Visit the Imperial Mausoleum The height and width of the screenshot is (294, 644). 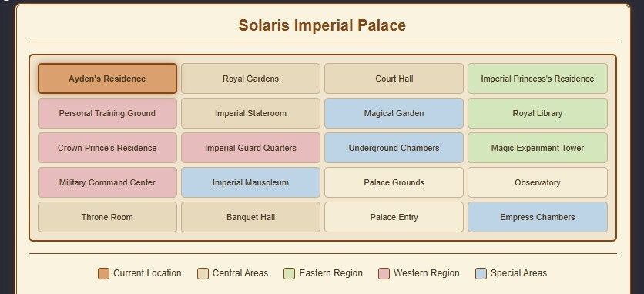point(250,182)
